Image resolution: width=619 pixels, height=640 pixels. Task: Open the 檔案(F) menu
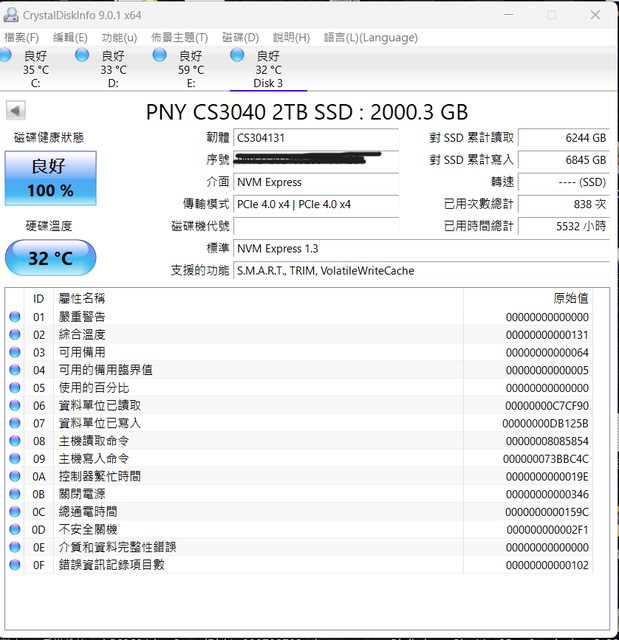21,37
